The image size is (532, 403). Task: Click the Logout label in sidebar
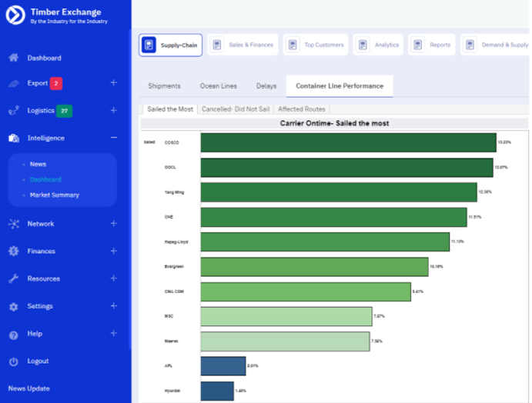tap(38, 361)
